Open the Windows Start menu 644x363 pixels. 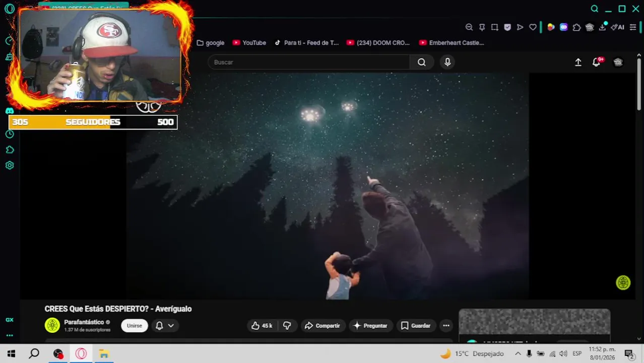pos(11,353)
